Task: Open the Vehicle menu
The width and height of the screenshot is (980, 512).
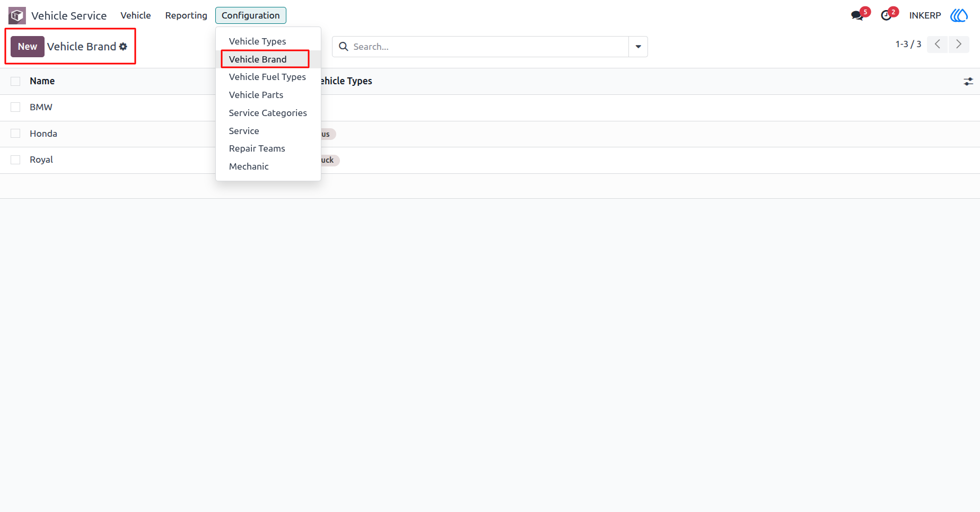Action: [136, 15]
